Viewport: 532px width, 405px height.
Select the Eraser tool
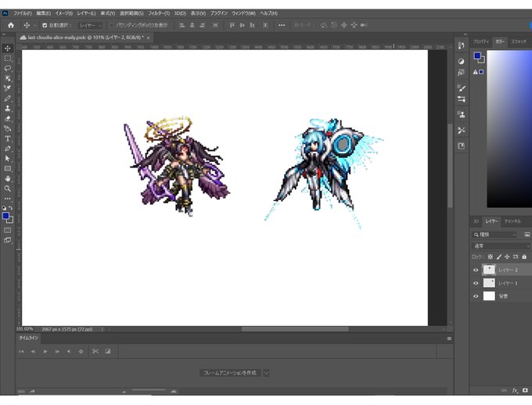pos(8,118)
